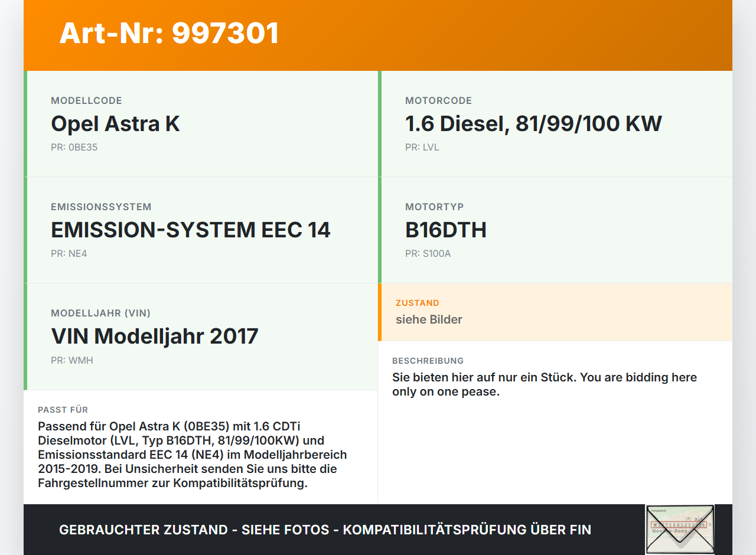Click the Motorcode label
The image size is (756, 555).
[438, 101]
